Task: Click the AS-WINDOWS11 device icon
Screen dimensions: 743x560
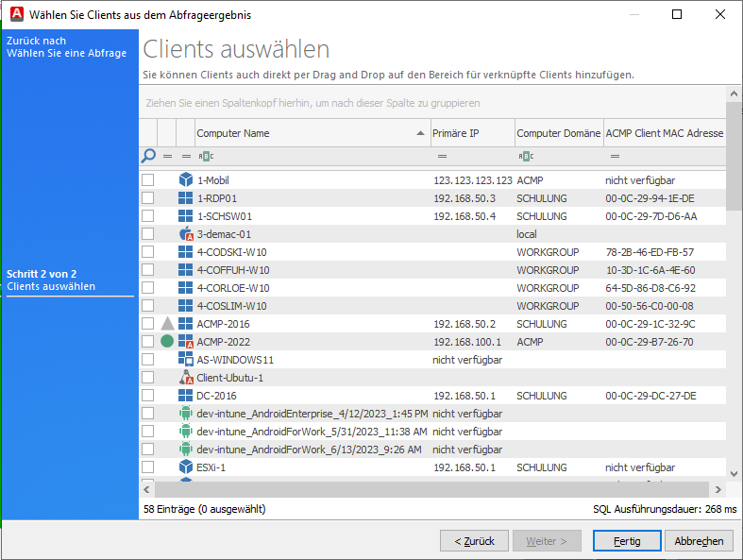Action: 185,360
